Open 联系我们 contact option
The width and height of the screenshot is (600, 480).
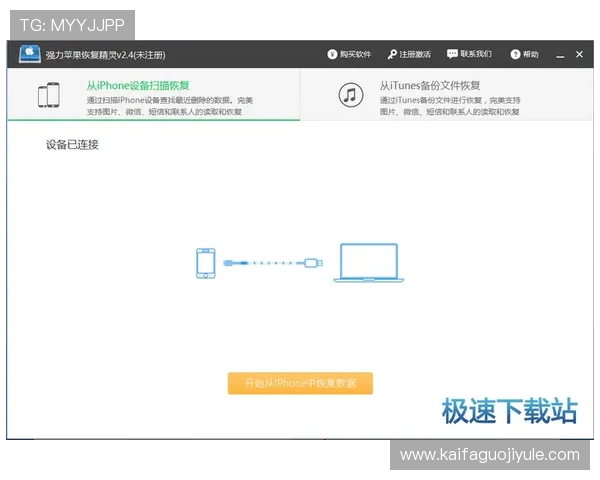point(469,54)
